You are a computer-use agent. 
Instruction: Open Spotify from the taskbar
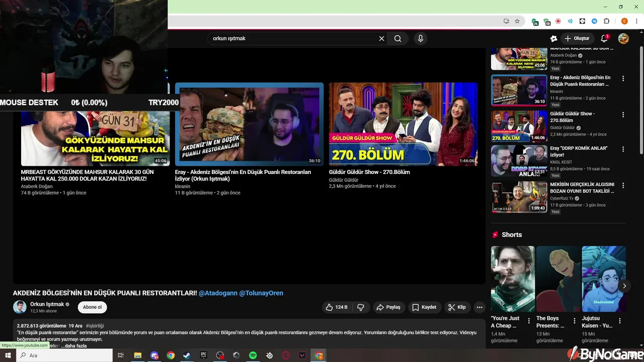tap(253, 355)
